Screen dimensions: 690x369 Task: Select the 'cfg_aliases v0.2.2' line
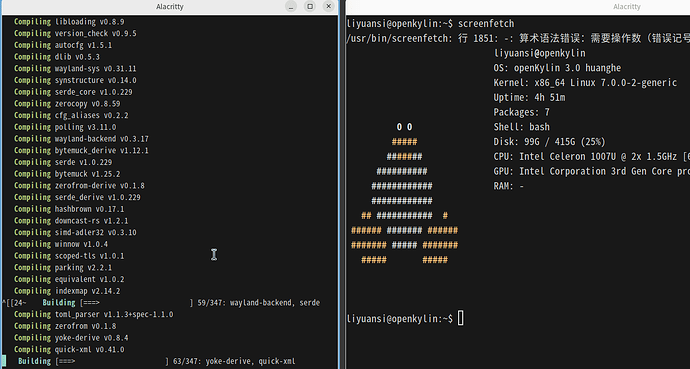tap(71, 115)
